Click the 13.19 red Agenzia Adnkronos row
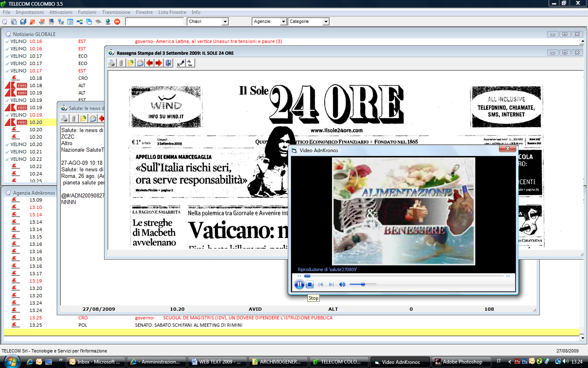 31,281
